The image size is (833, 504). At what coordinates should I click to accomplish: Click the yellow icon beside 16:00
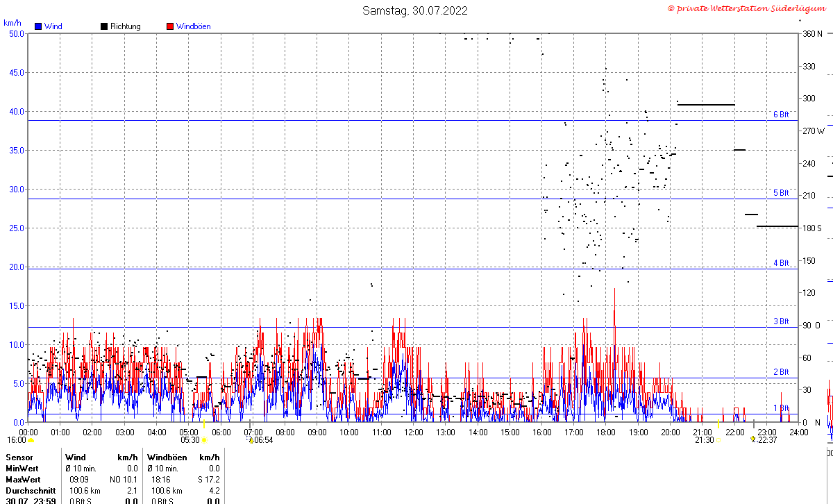tap(31, 440)
